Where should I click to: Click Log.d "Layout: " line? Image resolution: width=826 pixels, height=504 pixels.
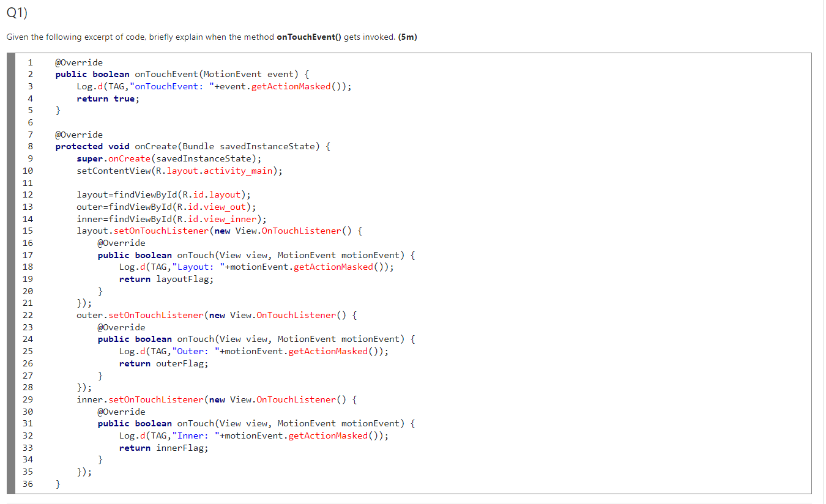(257, 267)
